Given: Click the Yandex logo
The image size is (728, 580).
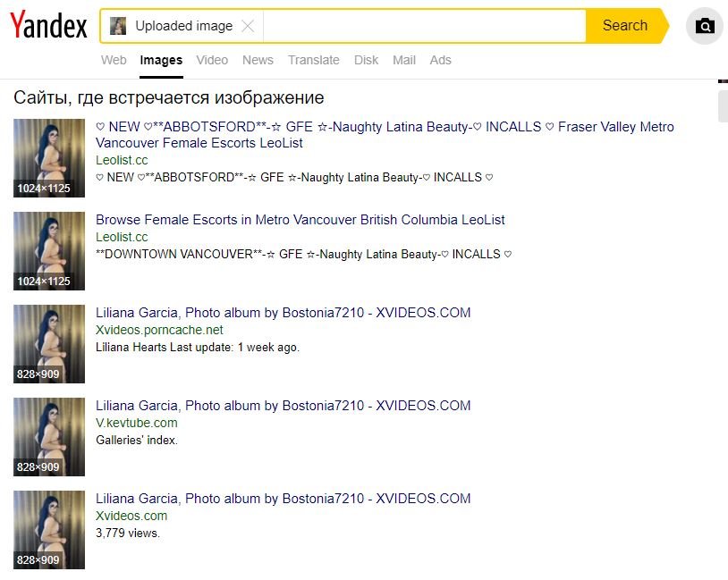Looking at the screenshot, I should (x=49, y=25).
